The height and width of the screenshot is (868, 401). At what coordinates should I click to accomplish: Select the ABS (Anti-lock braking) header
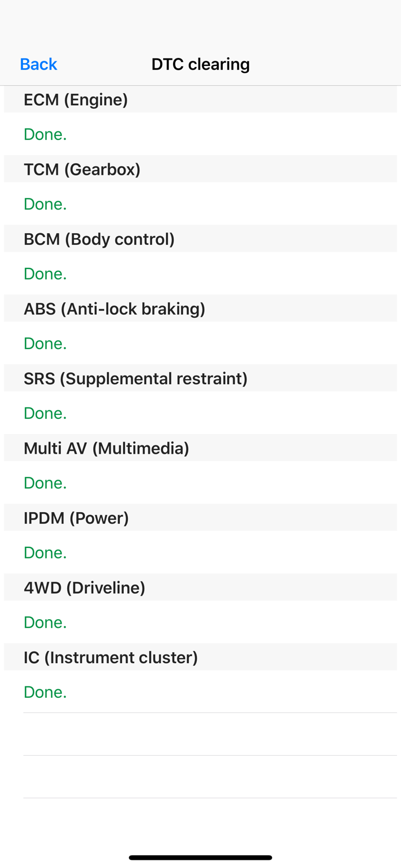pos(115,309)
